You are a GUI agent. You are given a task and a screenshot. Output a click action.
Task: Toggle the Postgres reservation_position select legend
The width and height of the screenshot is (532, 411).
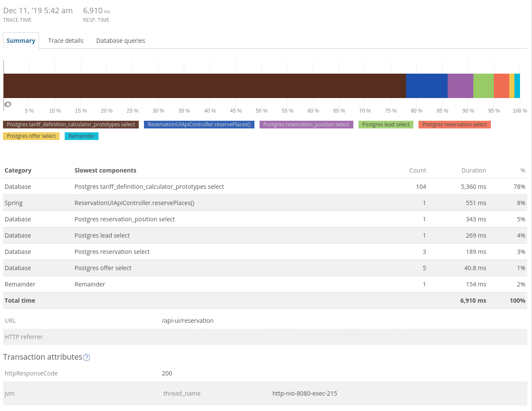[x=306, y=125]
